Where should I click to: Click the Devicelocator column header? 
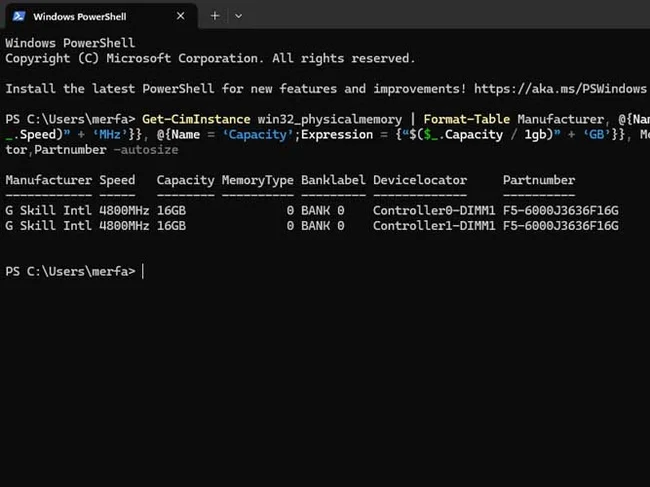coord(420,180)
